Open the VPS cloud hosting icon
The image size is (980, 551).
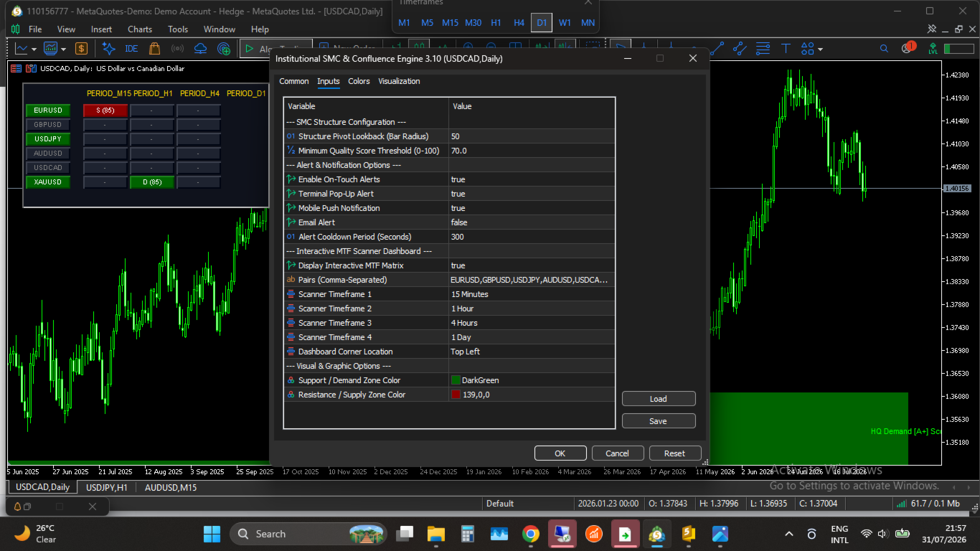[x=201, y=49]
